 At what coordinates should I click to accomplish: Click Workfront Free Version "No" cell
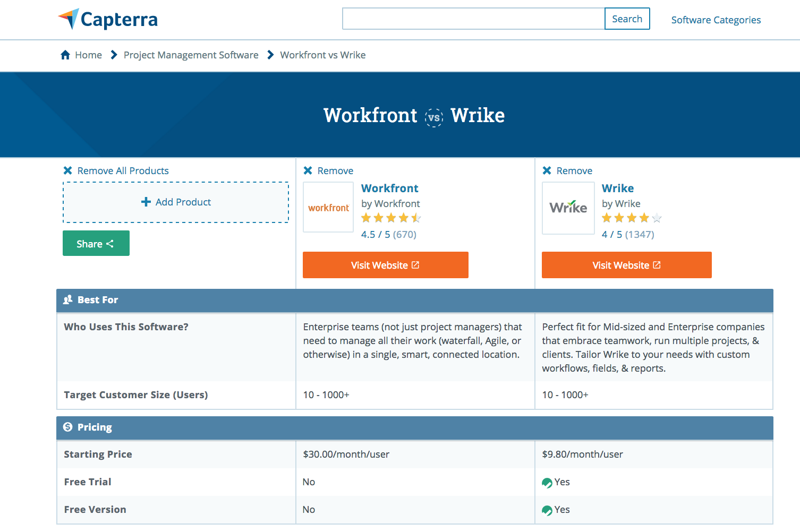click(309, 509)
